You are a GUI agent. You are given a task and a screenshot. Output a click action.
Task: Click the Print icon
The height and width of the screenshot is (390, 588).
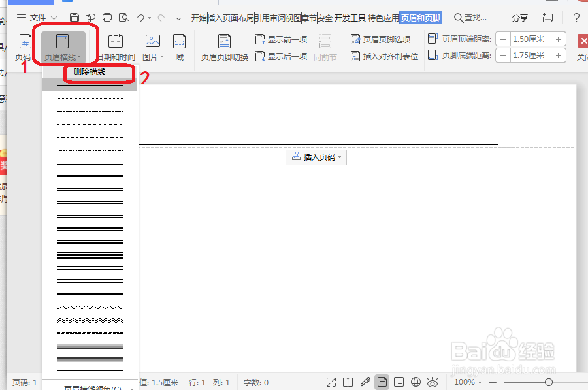point(107,18)
